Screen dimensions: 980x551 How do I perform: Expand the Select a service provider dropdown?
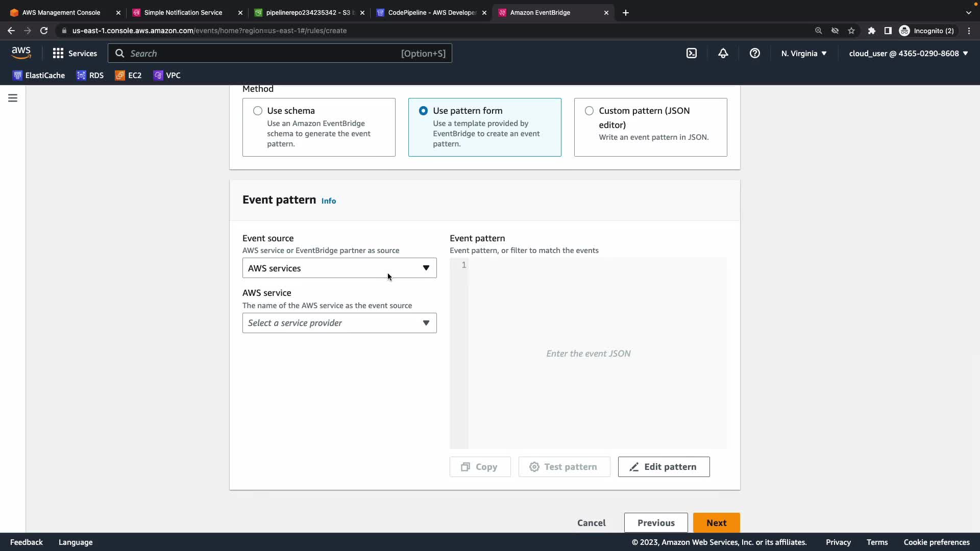(x=339, y=323)
